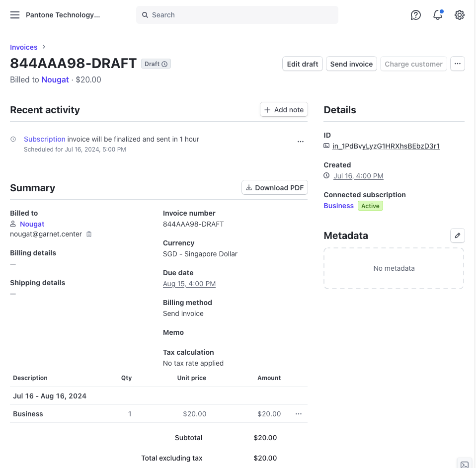
Task: Copy the nougat@garnet.center email address
Action: (89, 234)
